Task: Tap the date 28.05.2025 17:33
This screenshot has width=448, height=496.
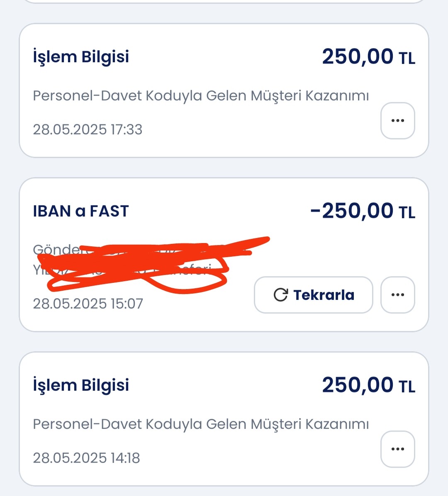Action: (x=88, y=129)
